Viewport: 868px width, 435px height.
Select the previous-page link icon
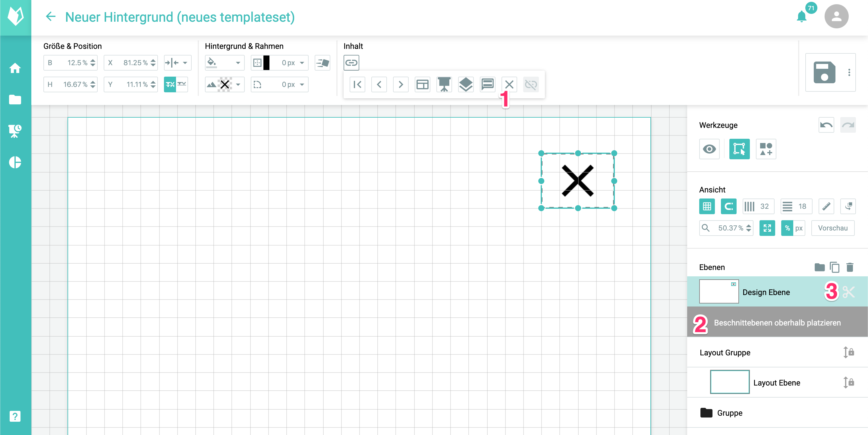coord(379,84)
